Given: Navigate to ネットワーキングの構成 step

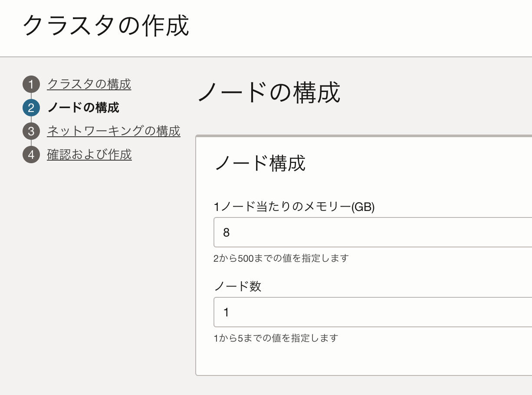Looking at the screenshot, I should coord(114,131).
